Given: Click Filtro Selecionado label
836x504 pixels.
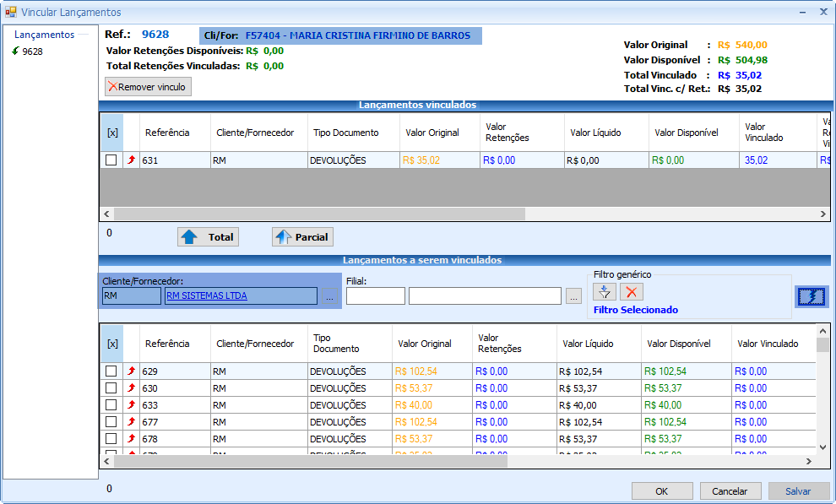Looking at the screenshot, I should [x=636, y=310].
